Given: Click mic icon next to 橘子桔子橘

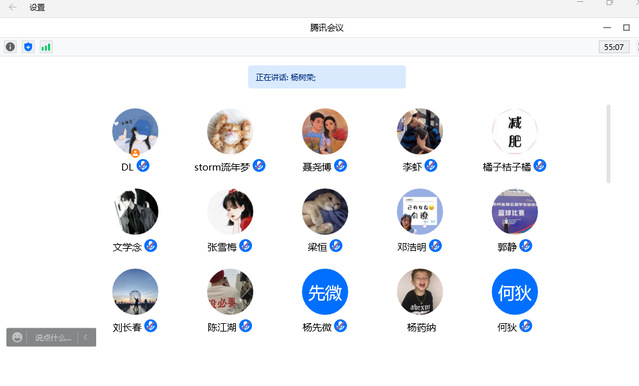Looking at the screenshot, I should pyautogui.click(x=540, y=165).
